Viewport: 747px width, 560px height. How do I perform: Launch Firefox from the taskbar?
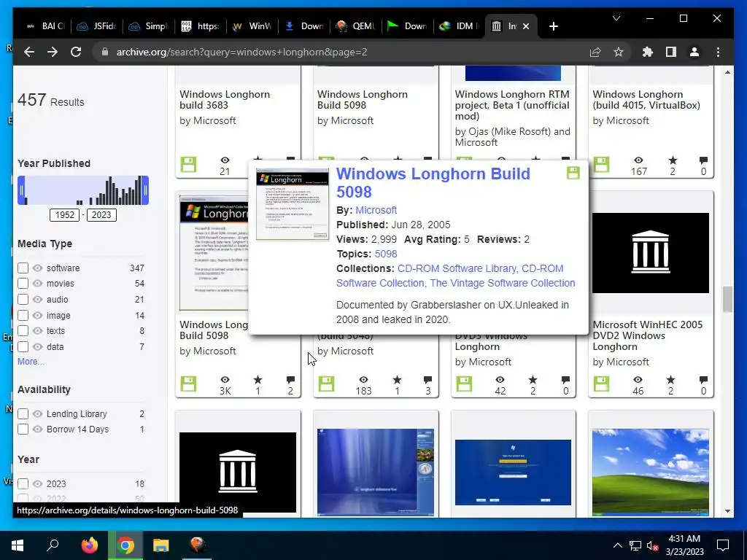pos(90,545)
